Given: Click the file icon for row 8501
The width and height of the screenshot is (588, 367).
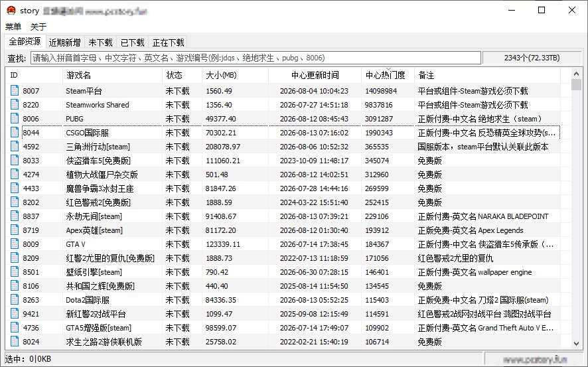Looking at the screenshot, I should click(x=15, y=271).
